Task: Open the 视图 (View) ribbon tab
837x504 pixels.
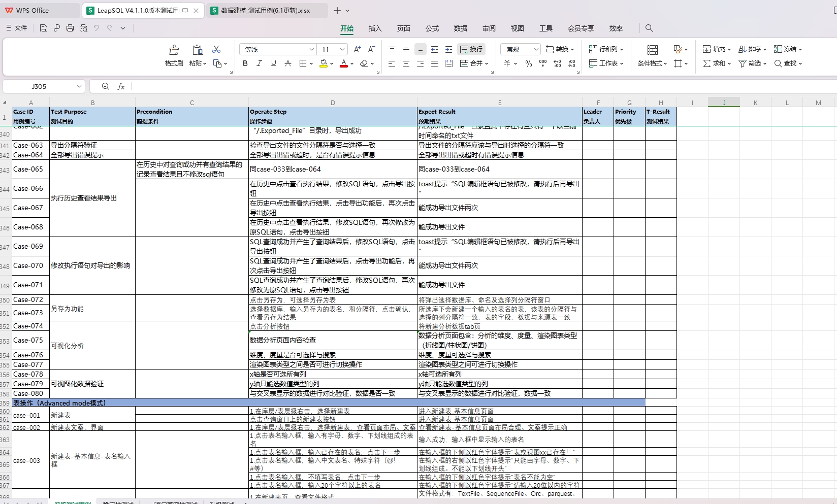Action: point(518,28)
